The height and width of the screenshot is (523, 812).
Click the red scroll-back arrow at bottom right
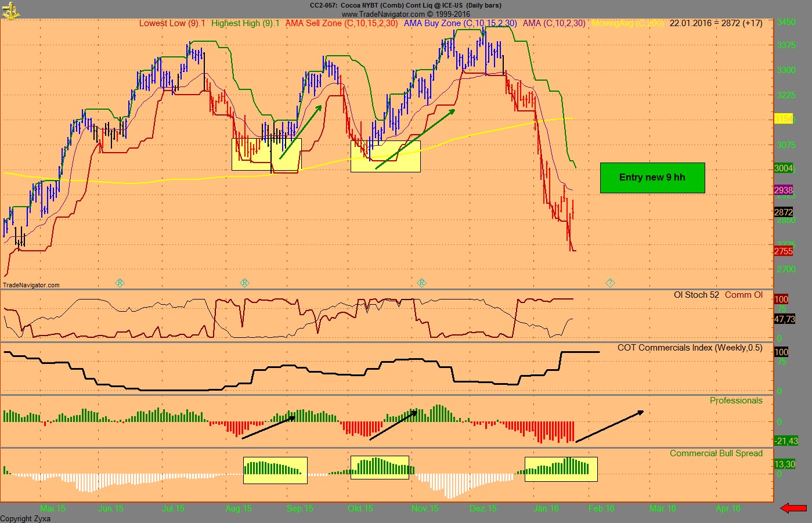[x=794, y=507]
